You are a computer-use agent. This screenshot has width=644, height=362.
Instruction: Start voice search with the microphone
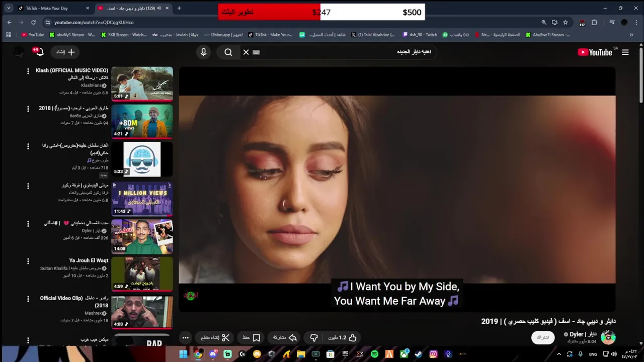tap(203, 52)
